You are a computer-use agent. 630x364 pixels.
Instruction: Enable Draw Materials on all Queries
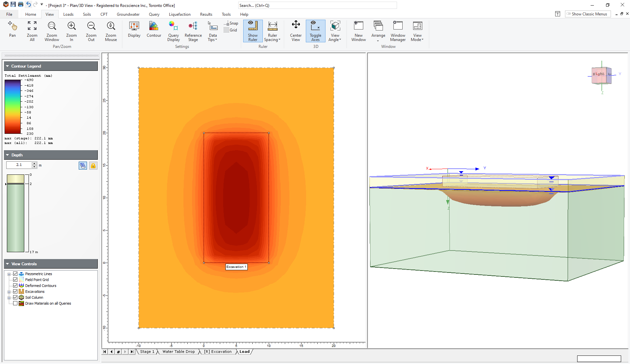tap(15, 303)
